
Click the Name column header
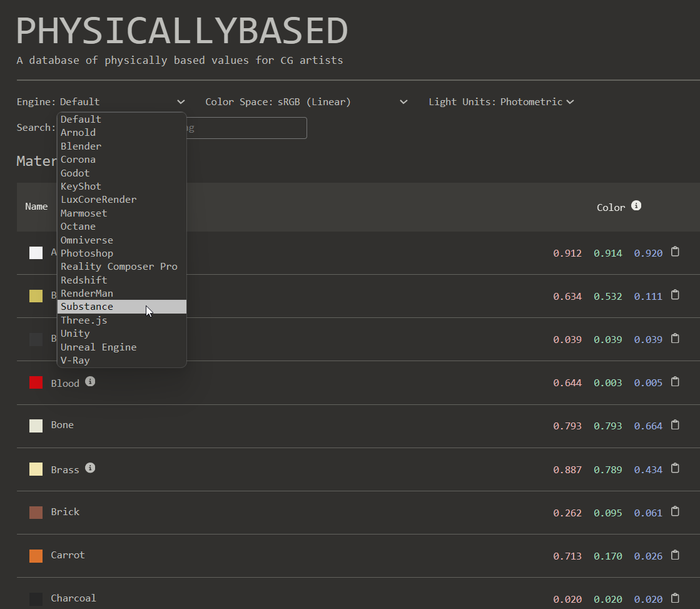point(36,207)
